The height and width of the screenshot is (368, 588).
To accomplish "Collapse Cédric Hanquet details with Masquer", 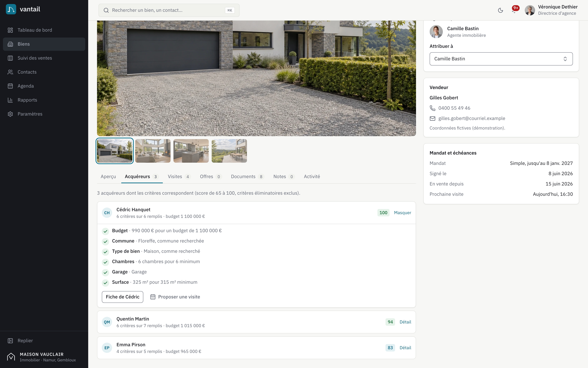I will [402, 213].
